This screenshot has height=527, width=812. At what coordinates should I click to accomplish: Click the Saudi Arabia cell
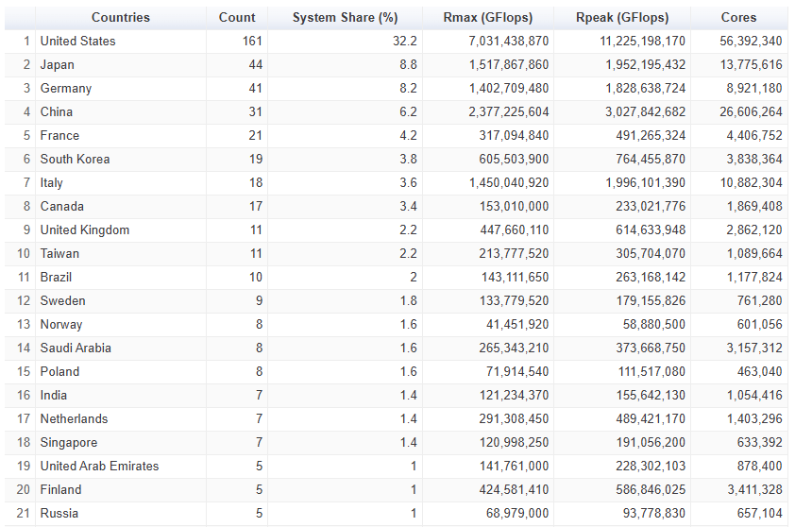[x=121, y=348]
